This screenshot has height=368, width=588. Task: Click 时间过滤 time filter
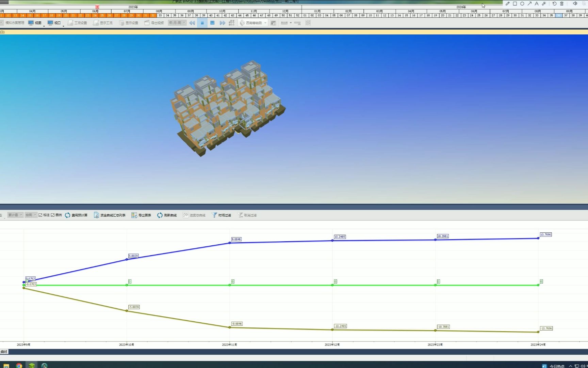[x=221, y=215]
